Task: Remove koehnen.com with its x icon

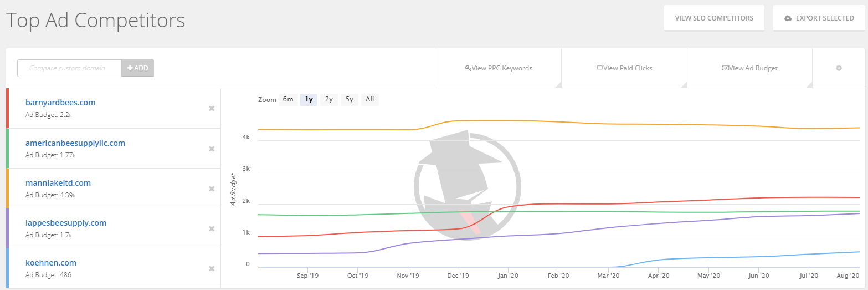Action: tap(212, 268)
